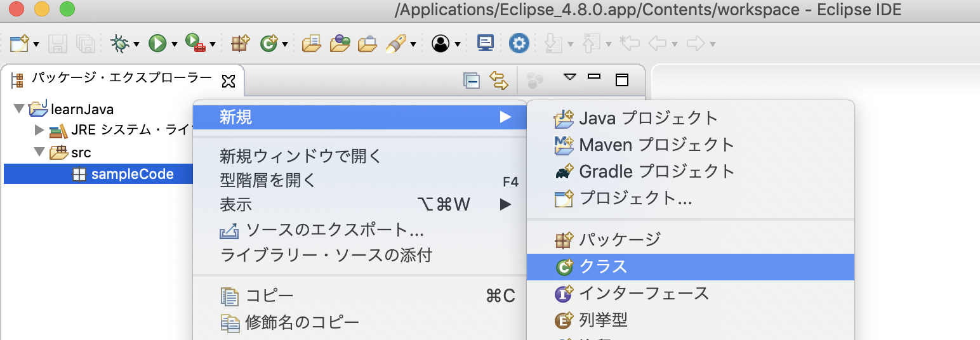Open the Debug configurations dropdown arrow
The image size is (980, 340).
[136, 44]
